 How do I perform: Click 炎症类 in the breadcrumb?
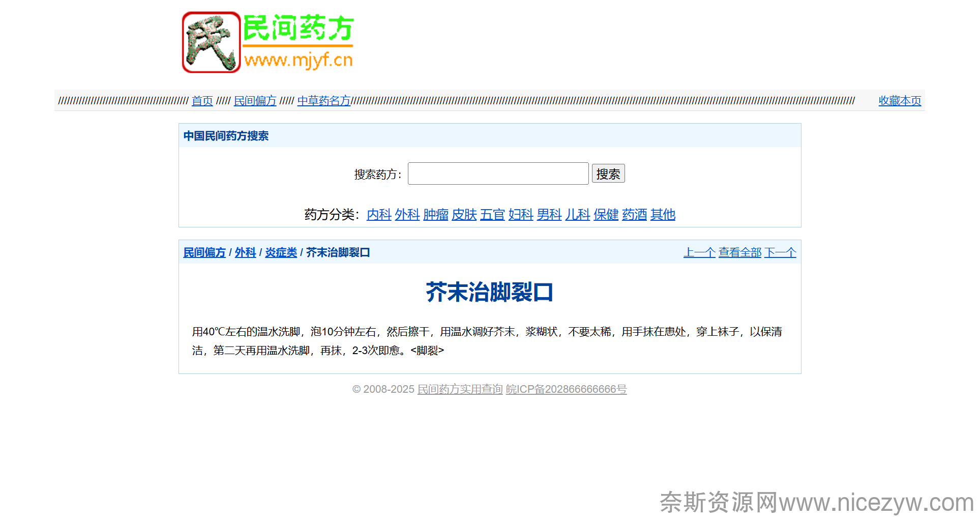(x=281, y=252)
